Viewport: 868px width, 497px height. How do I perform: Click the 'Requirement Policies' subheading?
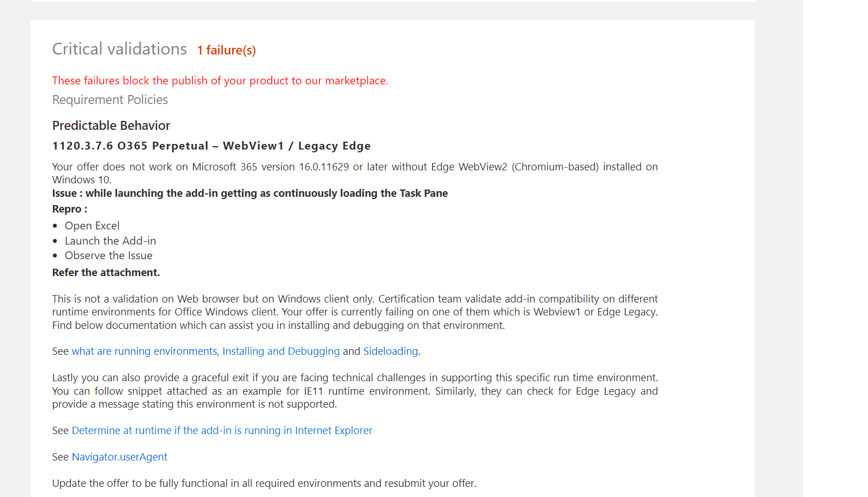pyautogui.click(x=110, y=100)
